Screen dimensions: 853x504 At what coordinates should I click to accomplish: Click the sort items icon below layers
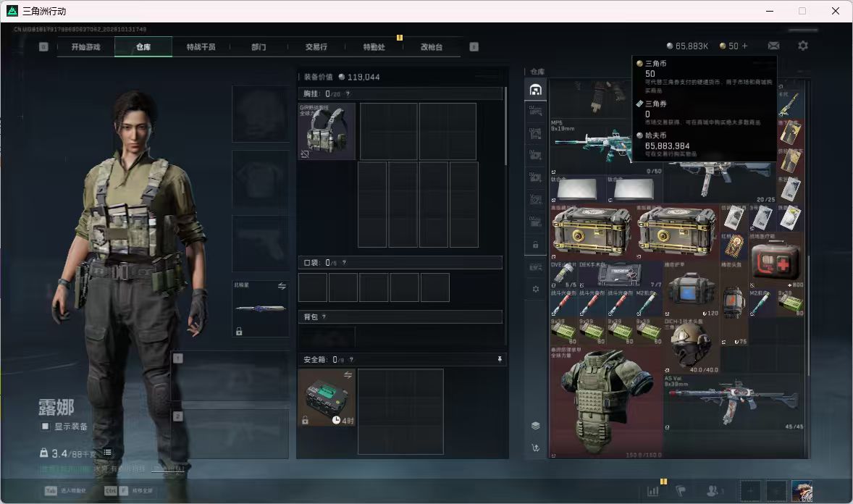click(535, 448)
